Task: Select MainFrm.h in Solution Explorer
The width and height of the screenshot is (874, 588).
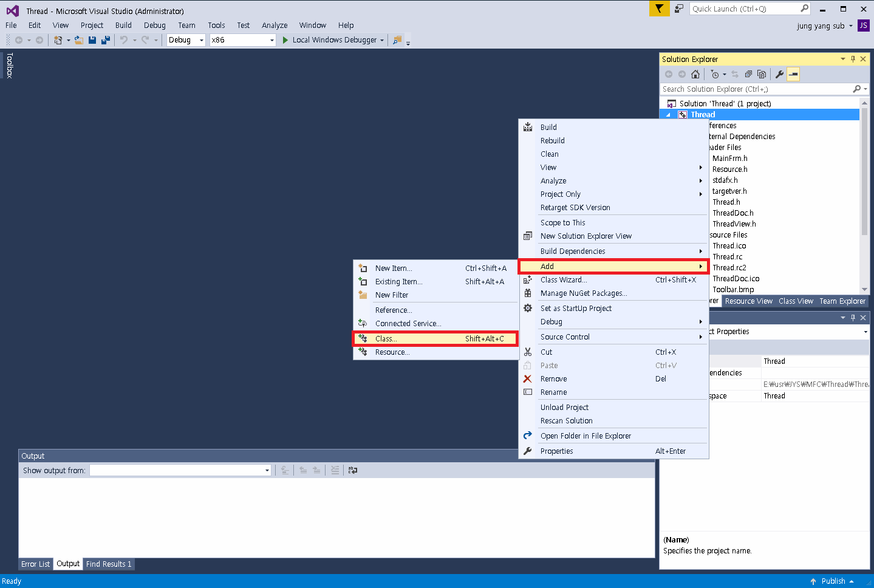Action: pyautogui.click(x=730, y=159)
